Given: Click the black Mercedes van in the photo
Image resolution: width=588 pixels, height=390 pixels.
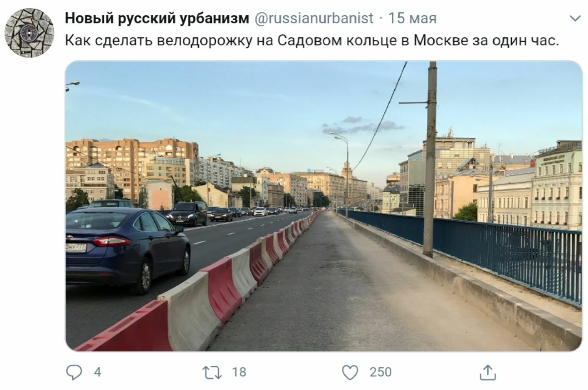Looking at the screenshot, I should click(x=187, y=213).
